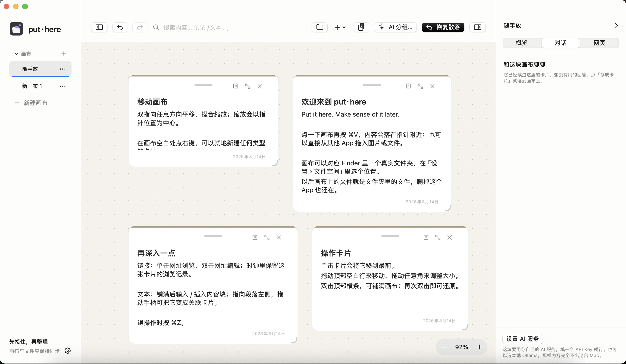Click the 画布与文件夹保持同步 status text
Viewport: 626px width, 364px height.
(34, 351)
